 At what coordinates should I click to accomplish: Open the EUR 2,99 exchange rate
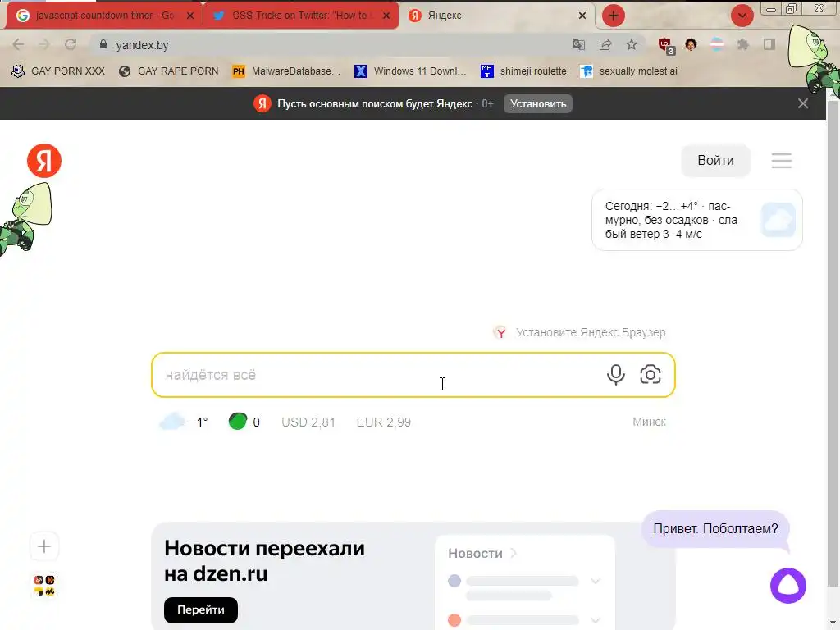[x=384, y=422]
